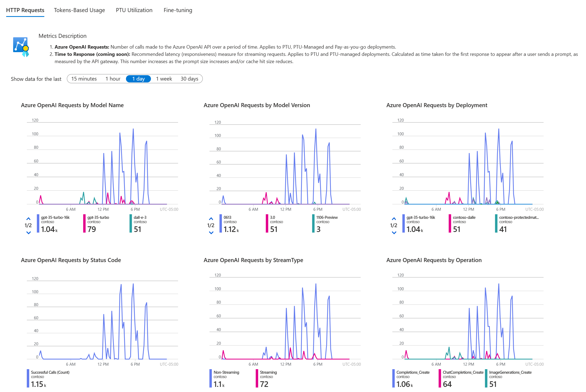This screenshot has width=586, height=392.
Task: Open the Tokens-Based Usage tab
Action: tap(79, 10)
